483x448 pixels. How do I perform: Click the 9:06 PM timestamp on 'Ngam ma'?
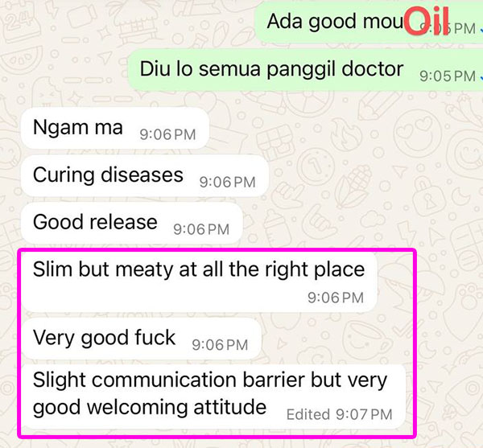tap(168, 135)
